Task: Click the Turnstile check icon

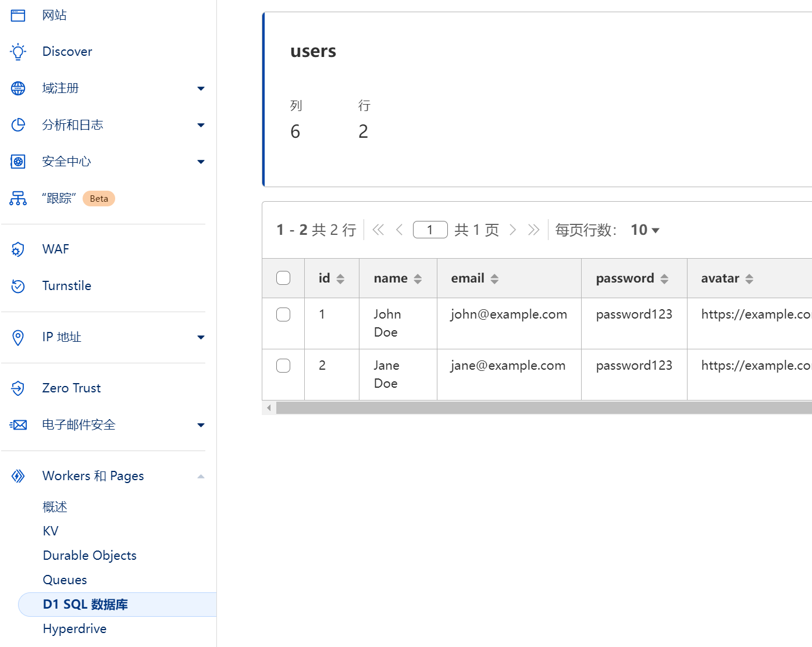Action: click(x=18, y=286)
